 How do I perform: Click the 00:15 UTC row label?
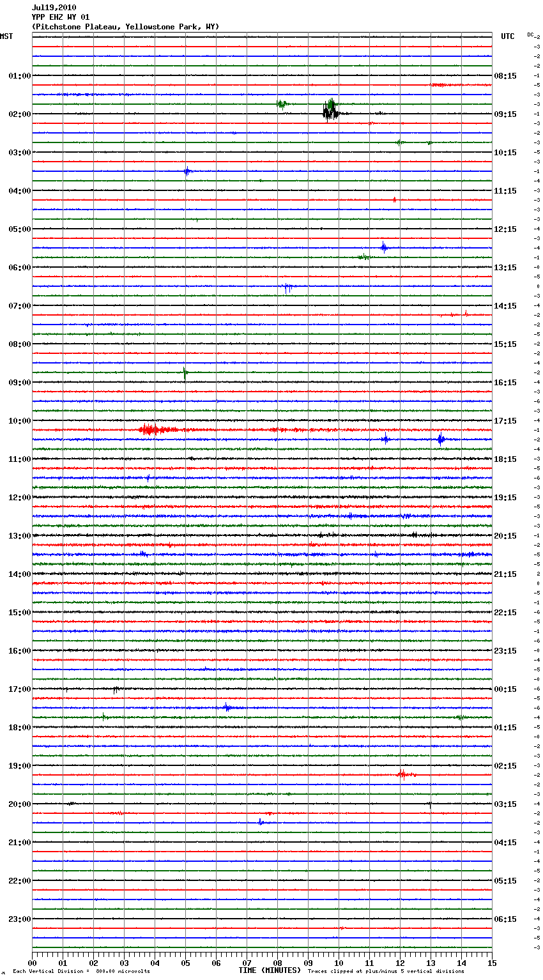[x=505, y=689]
